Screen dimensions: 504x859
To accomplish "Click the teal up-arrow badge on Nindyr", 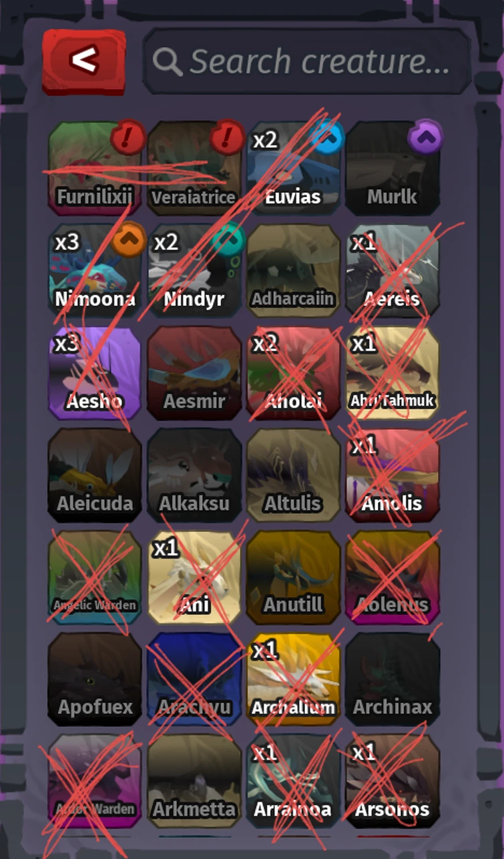I will (x=228, y=239).
